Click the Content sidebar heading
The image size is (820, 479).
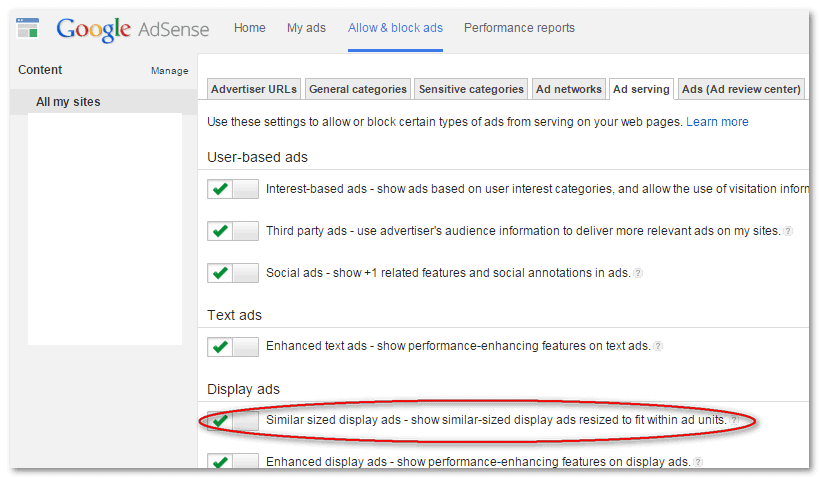point(40,70)
